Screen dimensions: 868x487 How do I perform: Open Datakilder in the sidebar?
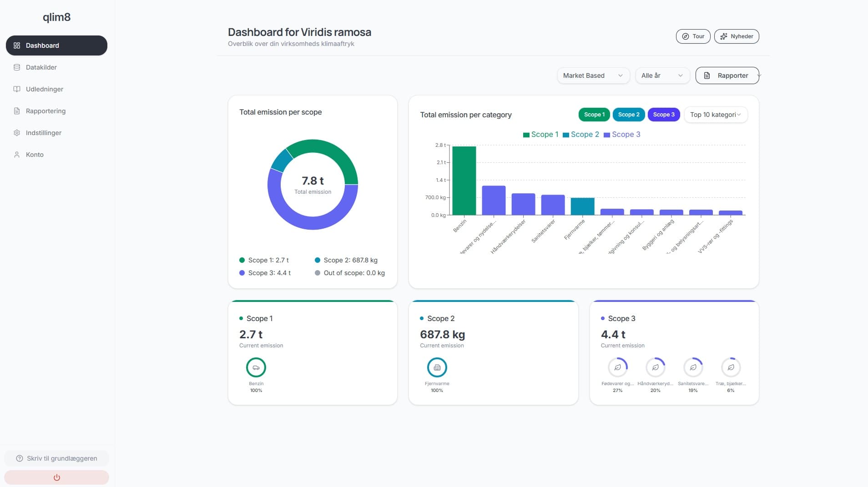(x=56, y=67)
